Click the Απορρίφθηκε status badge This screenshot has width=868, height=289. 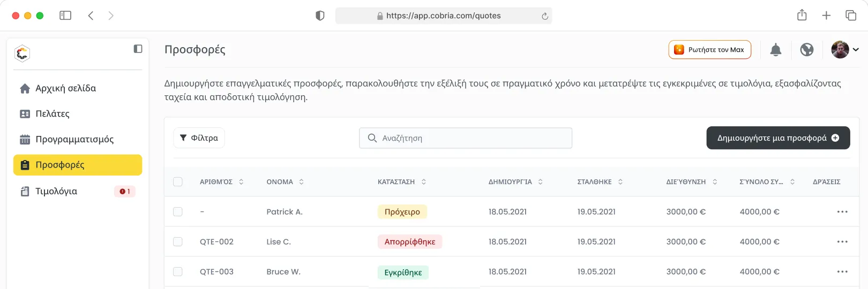[x=410, y=242]
